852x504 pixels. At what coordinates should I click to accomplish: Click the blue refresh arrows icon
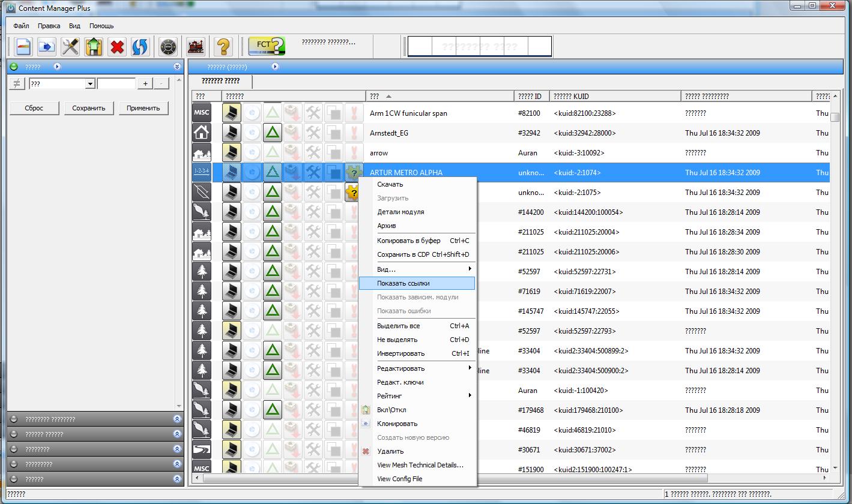[x=140, y=46]
